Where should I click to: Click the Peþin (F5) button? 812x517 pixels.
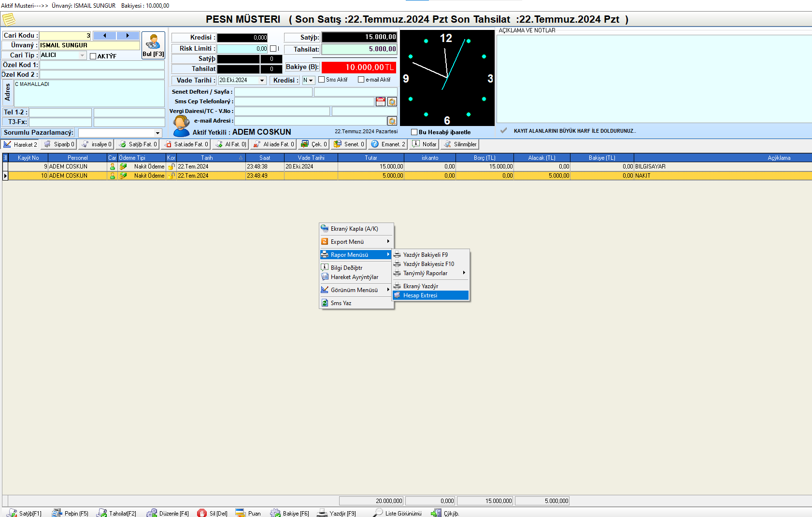[71, 513]
